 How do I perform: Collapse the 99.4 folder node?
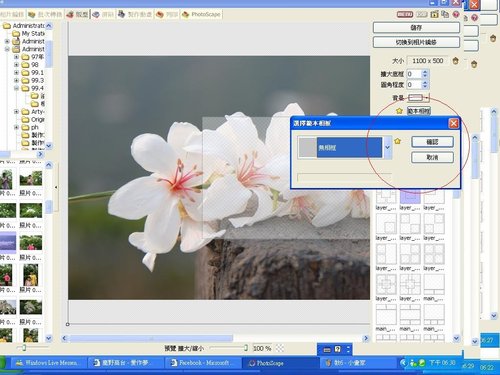(16, 88)
